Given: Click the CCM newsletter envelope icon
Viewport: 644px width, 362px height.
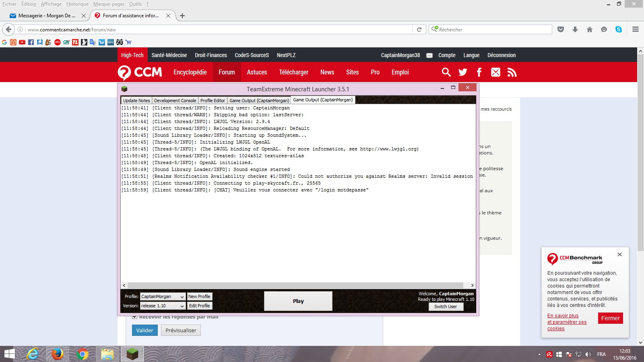Looking at the screenshot, I should coord(495,72).
